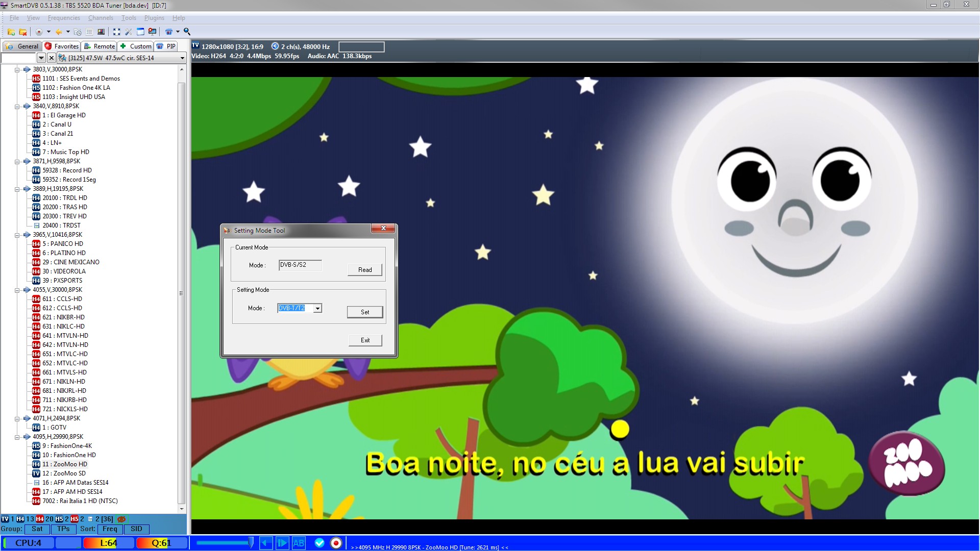Image resolution: width=980 pixels, height=551 pixels.
Task: Select channel 29 : CINE MEXICANO
Action: 71,262
